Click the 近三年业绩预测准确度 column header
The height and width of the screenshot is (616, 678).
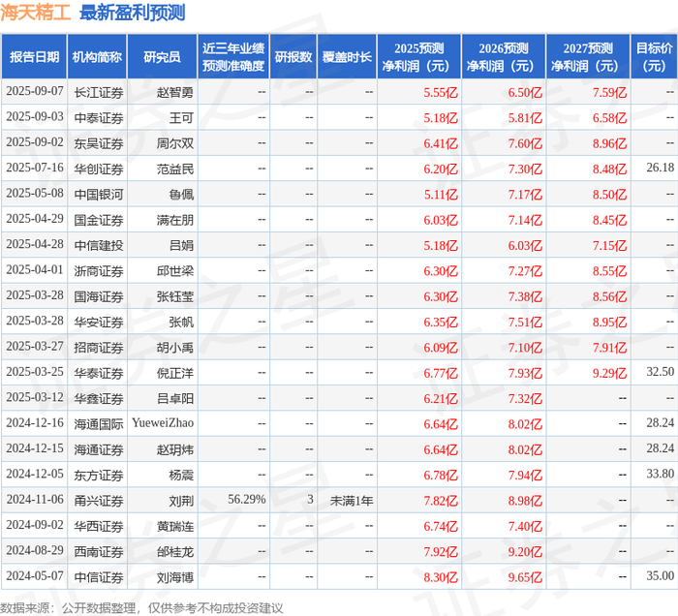233,56
